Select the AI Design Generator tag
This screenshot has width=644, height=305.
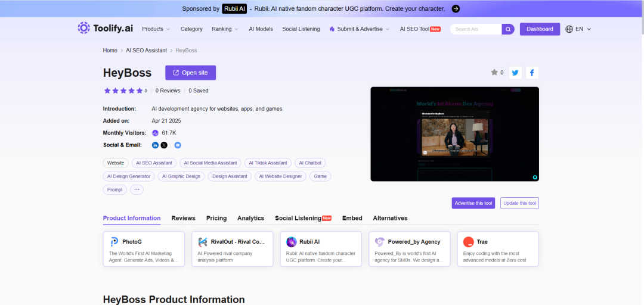[x=129, y=176]
